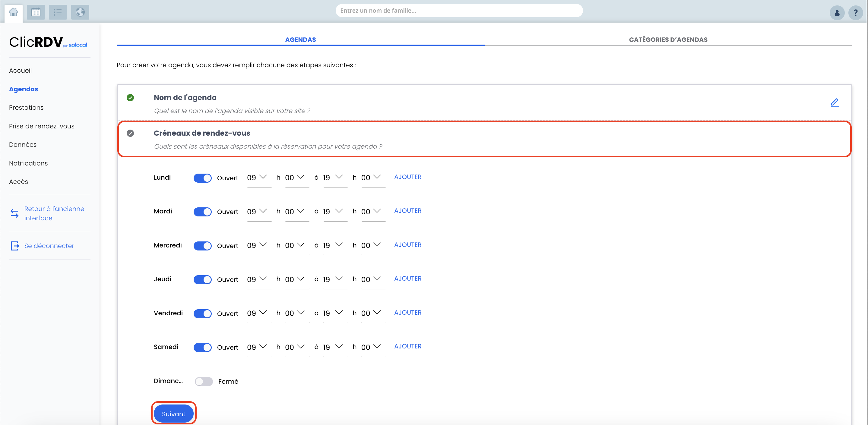Viewport: 868px width, 425px height.
Task: Open Prestations in the sidebar
Action: [x=26, y=108]
